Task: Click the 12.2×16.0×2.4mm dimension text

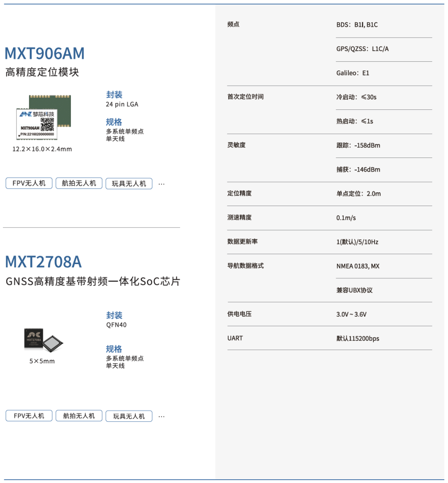Action: 42,149
